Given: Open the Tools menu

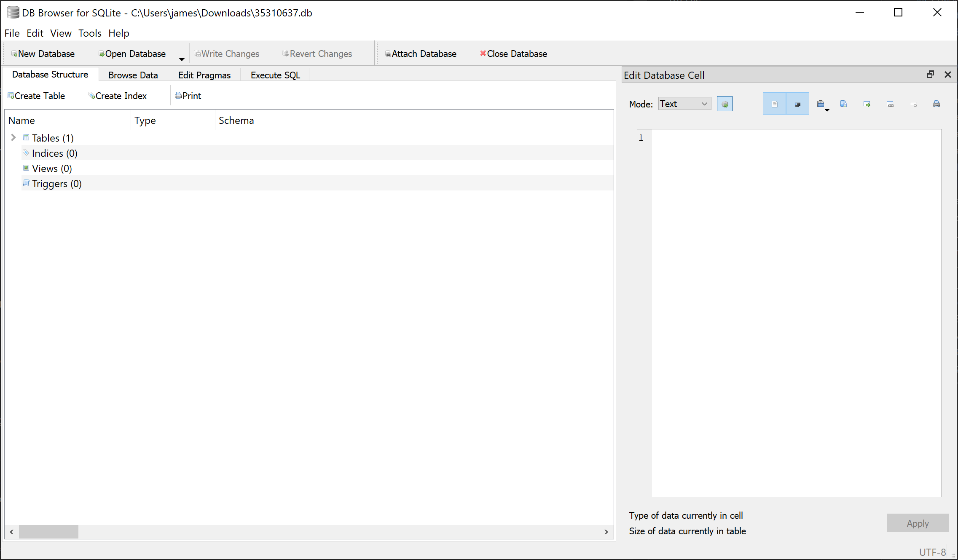Looking at the screenshot, I should pyautogui.click(x=89, y=33).
